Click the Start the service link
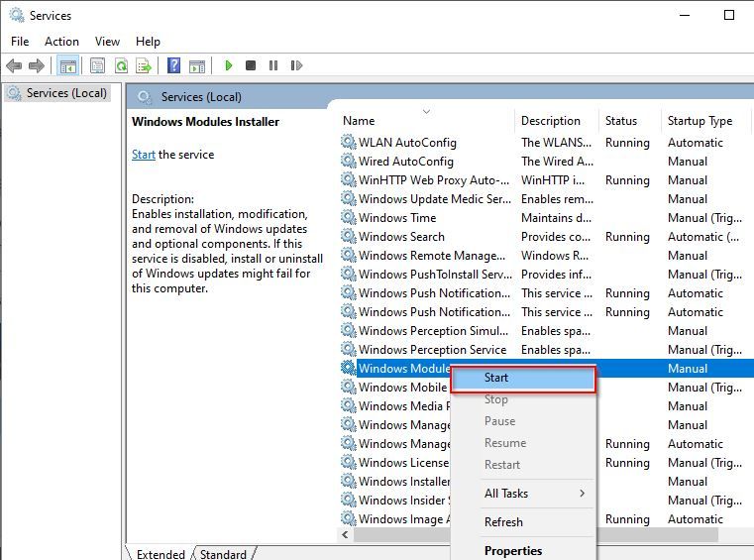 click(x=144, y=155)
